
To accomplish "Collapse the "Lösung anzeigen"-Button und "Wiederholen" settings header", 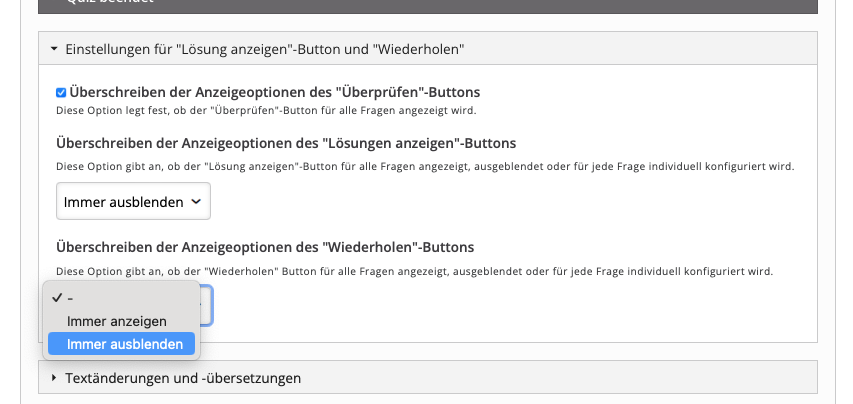I will coord(265,48).
